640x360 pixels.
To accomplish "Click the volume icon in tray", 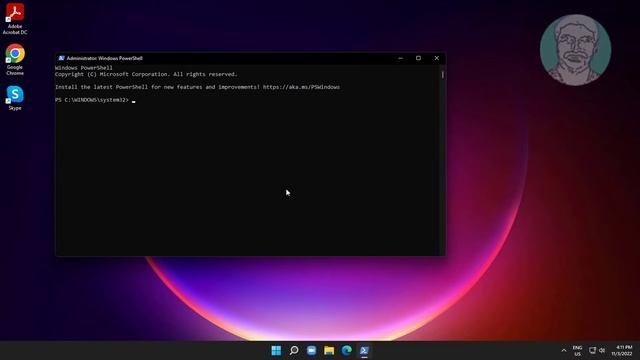I will click(602, 350).
